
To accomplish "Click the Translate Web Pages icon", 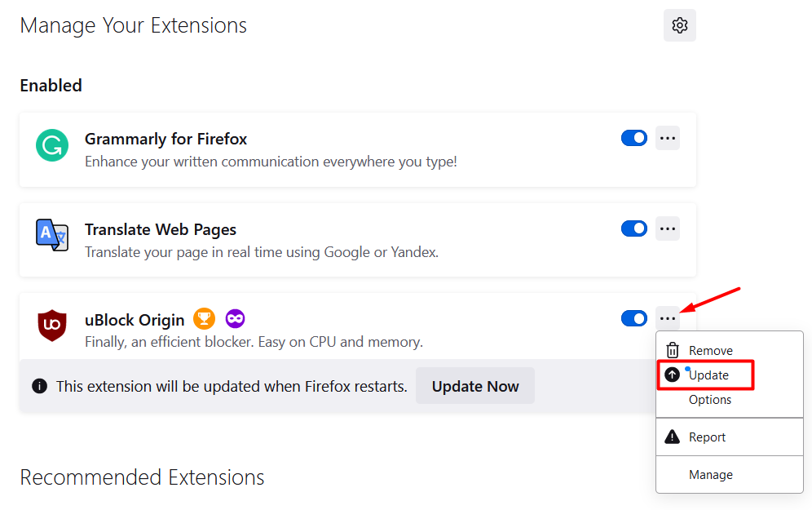I will tap(52, 235).
